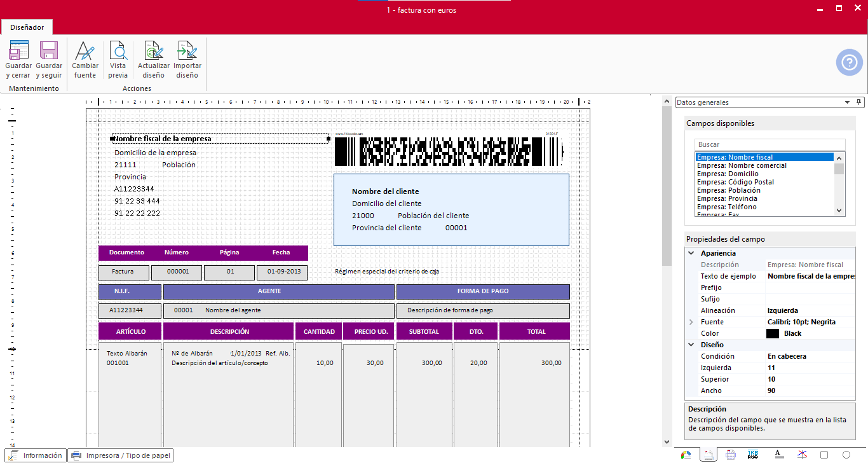Click the field list scroll down arrow

(839, 211)
